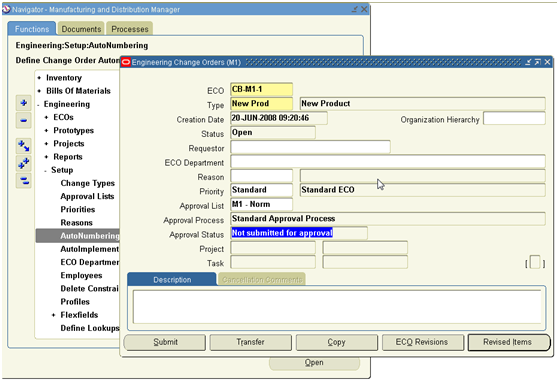Screen dimensions: 559x388
Task: Click the Description text area
Action: [337, 307]
